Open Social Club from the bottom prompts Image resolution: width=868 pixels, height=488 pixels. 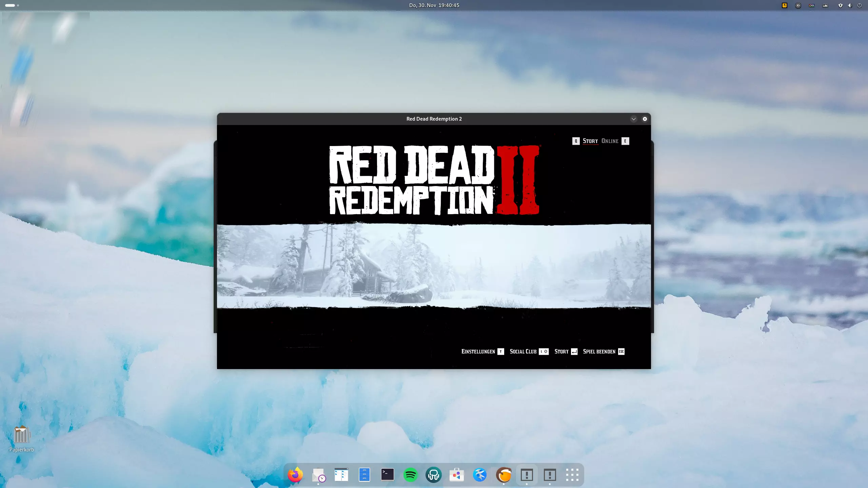(523, 351)
